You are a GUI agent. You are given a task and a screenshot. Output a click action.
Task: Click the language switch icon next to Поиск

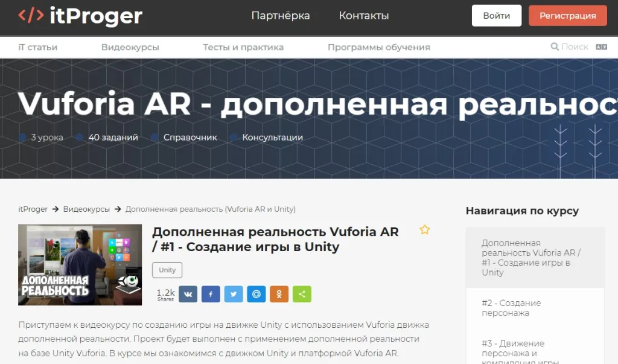tap(601, 47)
